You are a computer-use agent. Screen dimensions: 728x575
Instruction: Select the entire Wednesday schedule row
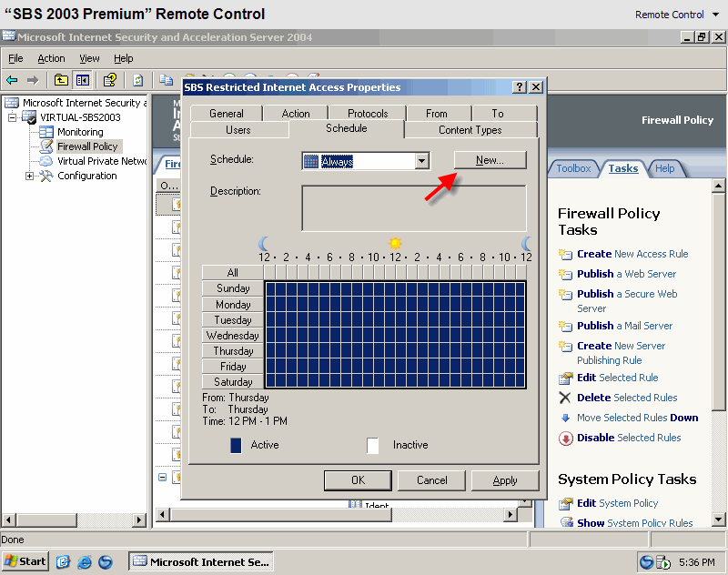point(233,336)
